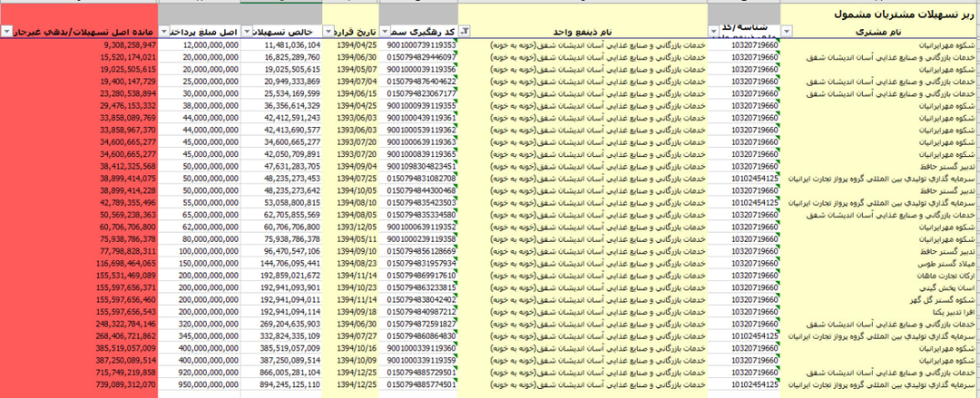Viewport: 980px width, 398px height.
Task: Open filter dropdown for خالص تسهیلات column
Action: tap(246, 31)
